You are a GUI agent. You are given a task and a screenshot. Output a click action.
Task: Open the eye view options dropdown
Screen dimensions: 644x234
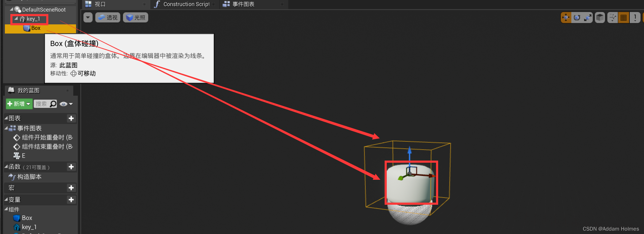[66, 104]
